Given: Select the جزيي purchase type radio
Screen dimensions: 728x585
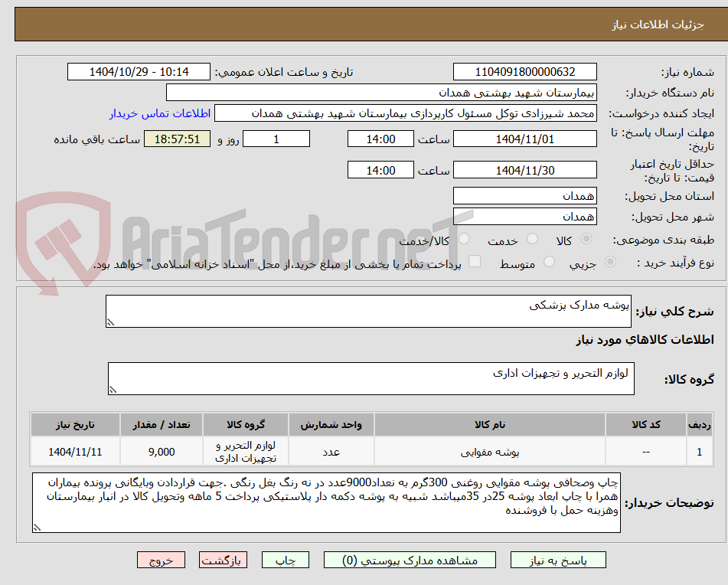Looking at the screenshot, I should (611, 262).
